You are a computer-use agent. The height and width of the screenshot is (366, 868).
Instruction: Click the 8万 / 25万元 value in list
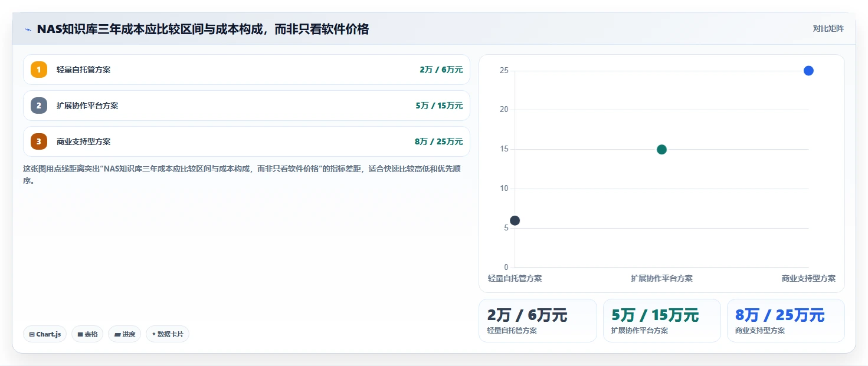pos(439,141)
